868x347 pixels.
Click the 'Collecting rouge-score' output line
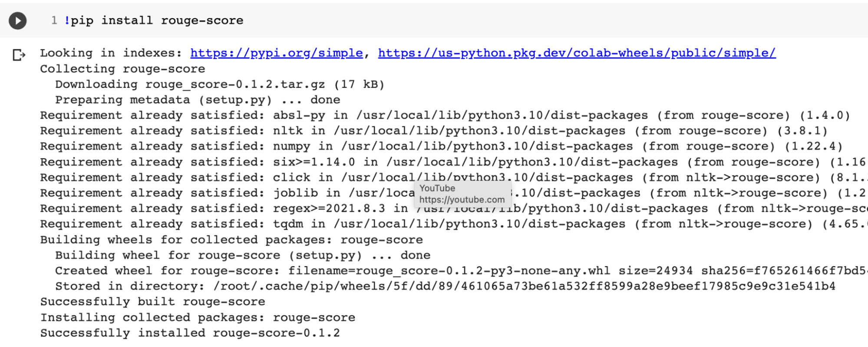pos(122,69)
